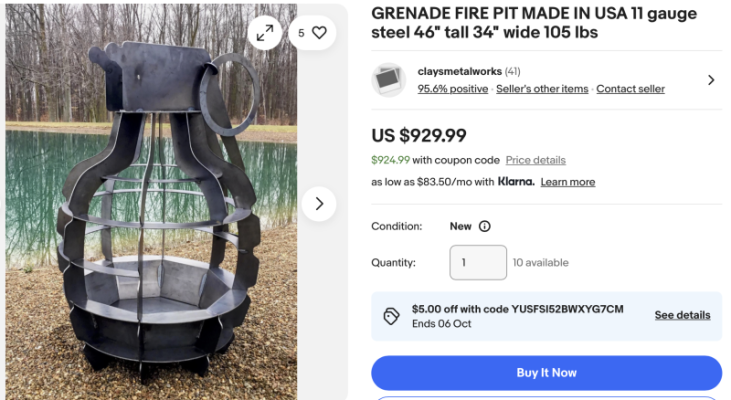
Task: Click the Klarna logo text
Action: coord(516,181)
